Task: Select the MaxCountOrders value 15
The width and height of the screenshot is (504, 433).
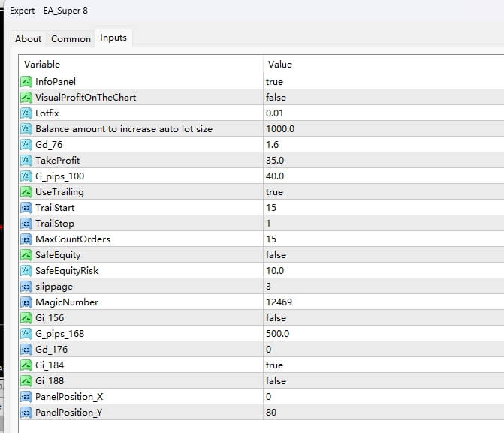Action: click(x=271, y=239)
